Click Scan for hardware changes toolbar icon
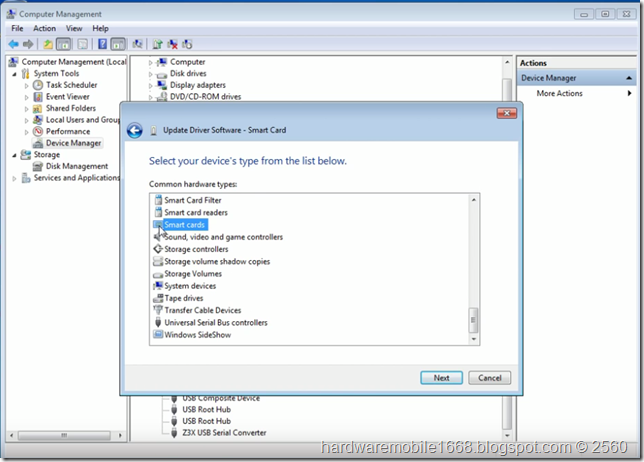Screen dimensions: 644x462 [137, 44]
